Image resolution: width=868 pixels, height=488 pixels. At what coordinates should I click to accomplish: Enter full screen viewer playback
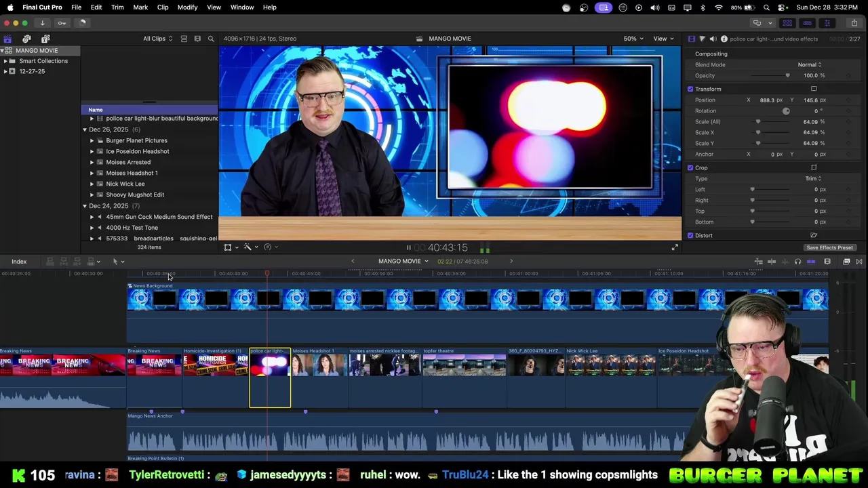click(x=675, y=247)
